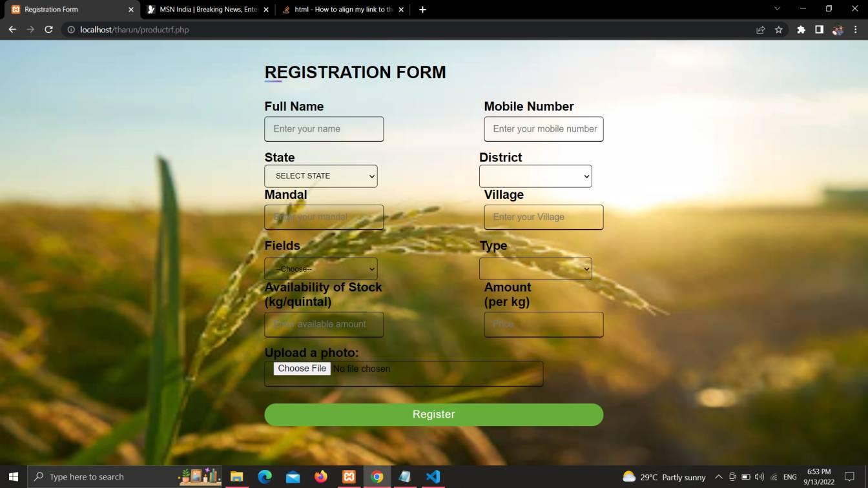Open the browser side panel icon
Viewport: 868px width, 488px height.
819,30
